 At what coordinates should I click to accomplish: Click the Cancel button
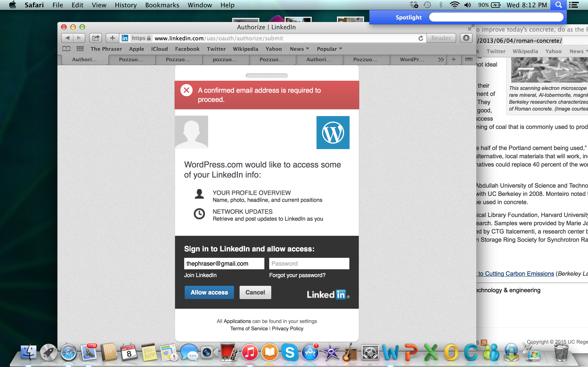pyautogui.click(x=255, y=292)
